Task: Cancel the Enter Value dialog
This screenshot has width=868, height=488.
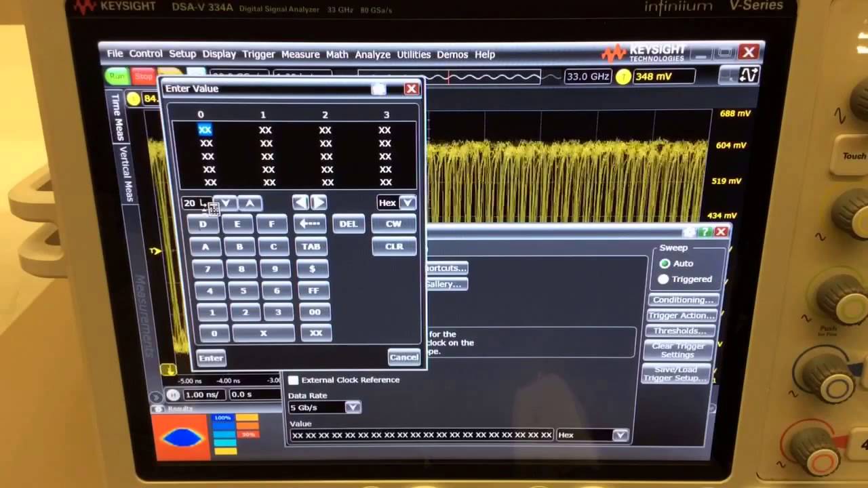Action: point(403,357)
